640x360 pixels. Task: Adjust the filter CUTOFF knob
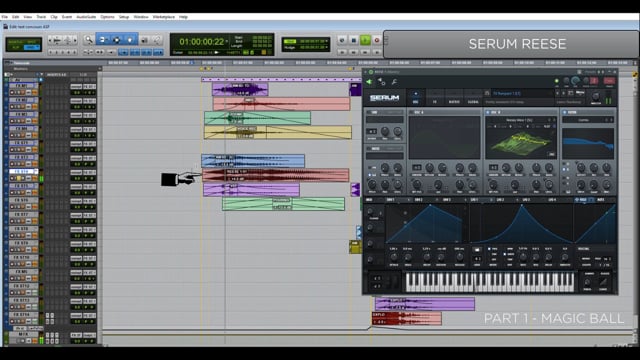[x=580, y=167]
